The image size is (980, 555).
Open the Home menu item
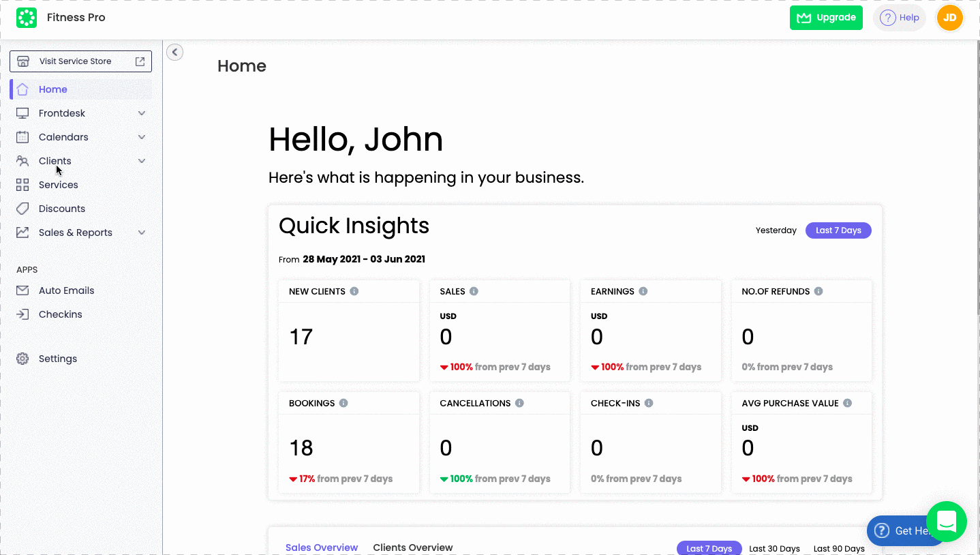(x=53, y=89)
